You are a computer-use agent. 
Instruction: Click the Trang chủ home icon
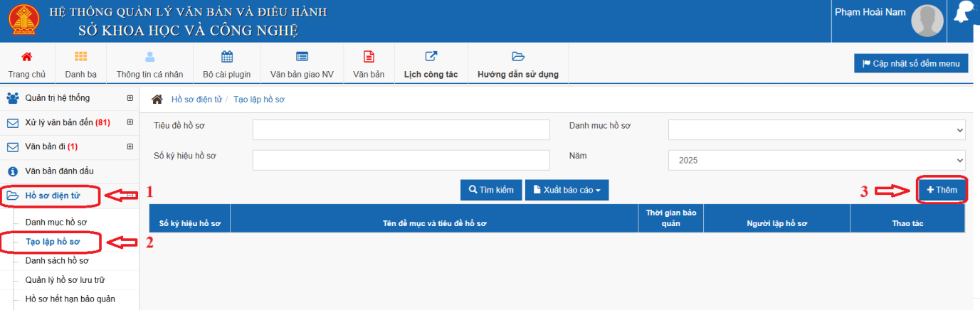[27, 57]
